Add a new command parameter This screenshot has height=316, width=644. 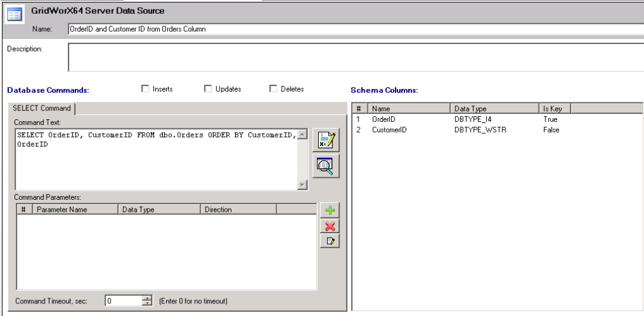[x=330, y=212]
